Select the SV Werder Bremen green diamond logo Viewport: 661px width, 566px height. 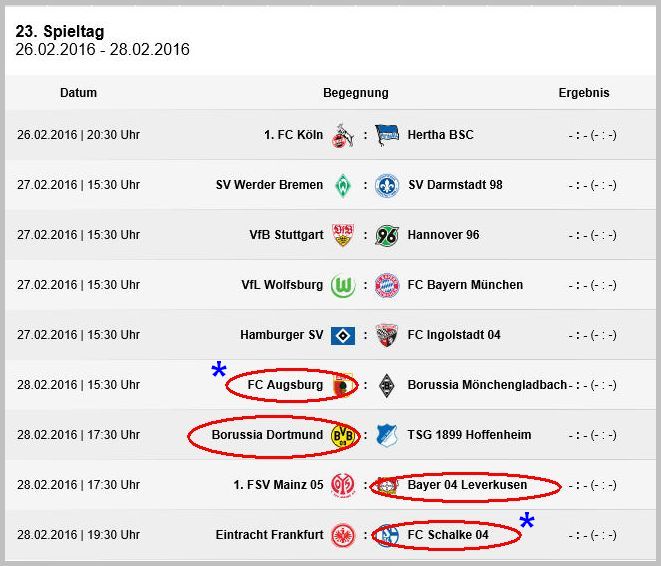(343, 185)
